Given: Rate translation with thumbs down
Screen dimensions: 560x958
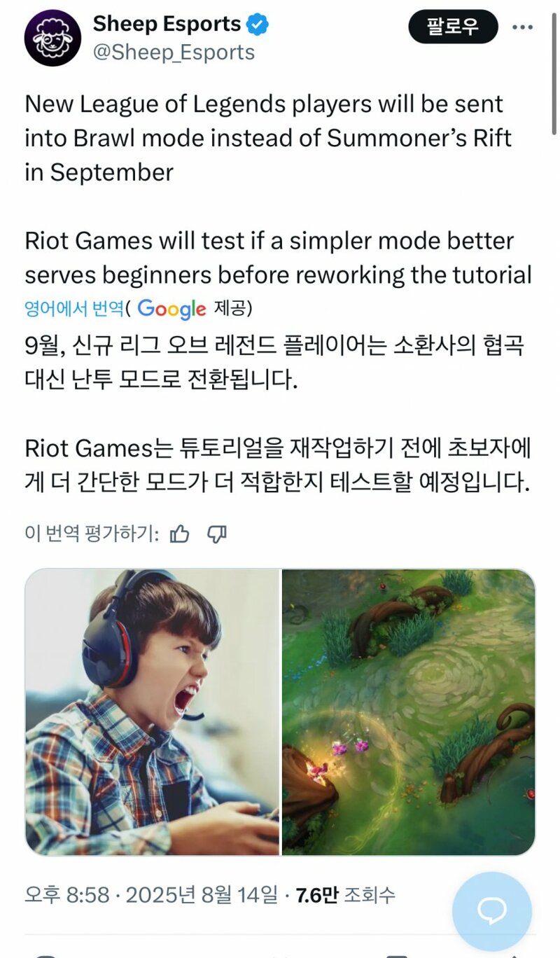Looking at the screenshot, I should point(218,534).
